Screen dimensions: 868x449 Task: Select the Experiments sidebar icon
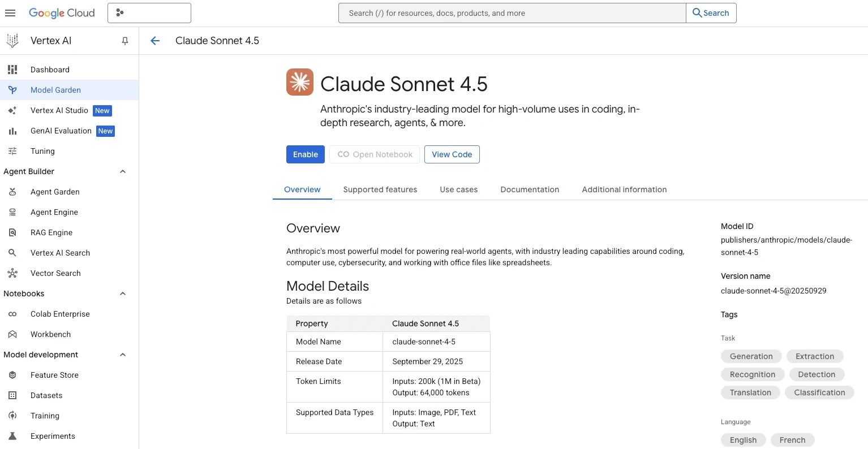pos(12,436)
